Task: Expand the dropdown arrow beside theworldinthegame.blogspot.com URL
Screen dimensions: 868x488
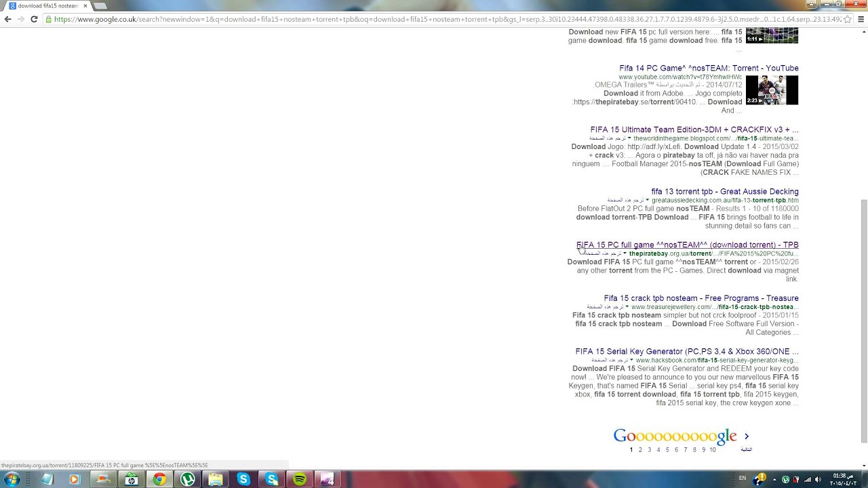Action: [630, 139]
